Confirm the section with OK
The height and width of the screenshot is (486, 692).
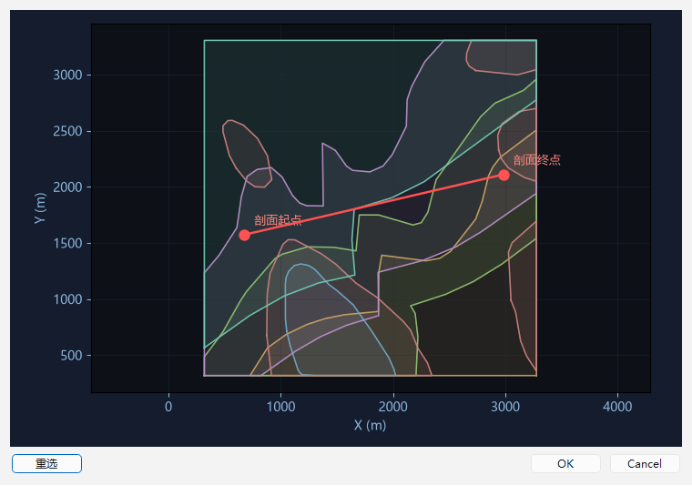point(565,463)
